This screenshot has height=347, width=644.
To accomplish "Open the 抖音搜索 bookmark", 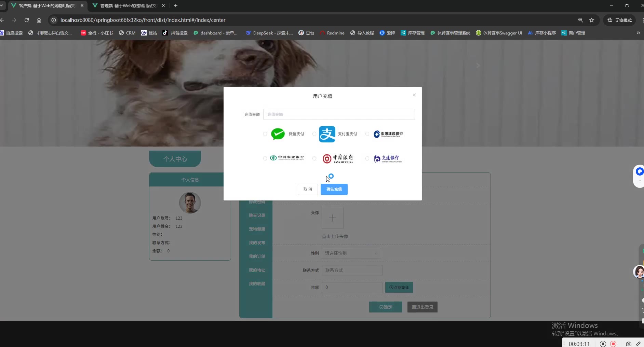I will click(x=175, y=33).
